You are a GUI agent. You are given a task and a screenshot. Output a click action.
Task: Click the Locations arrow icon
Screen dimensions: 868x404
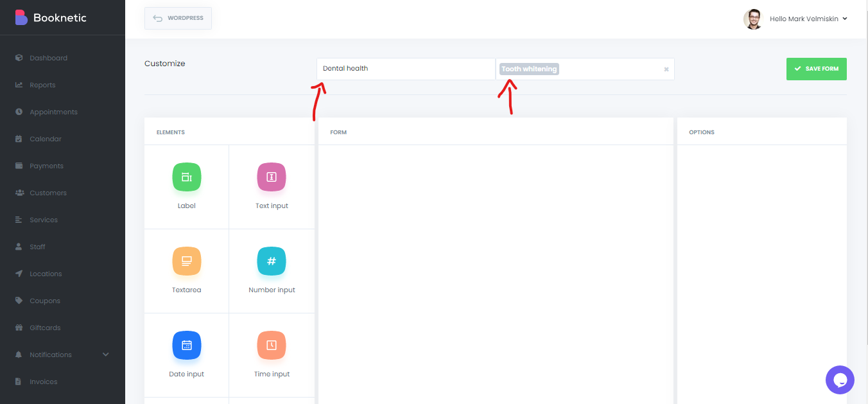coord(19,274)
